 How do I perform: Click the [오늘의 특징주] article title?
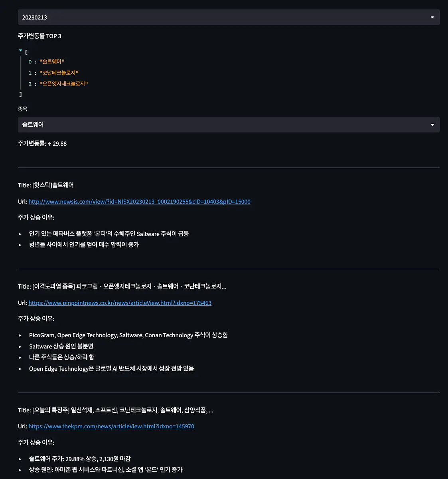123,410
